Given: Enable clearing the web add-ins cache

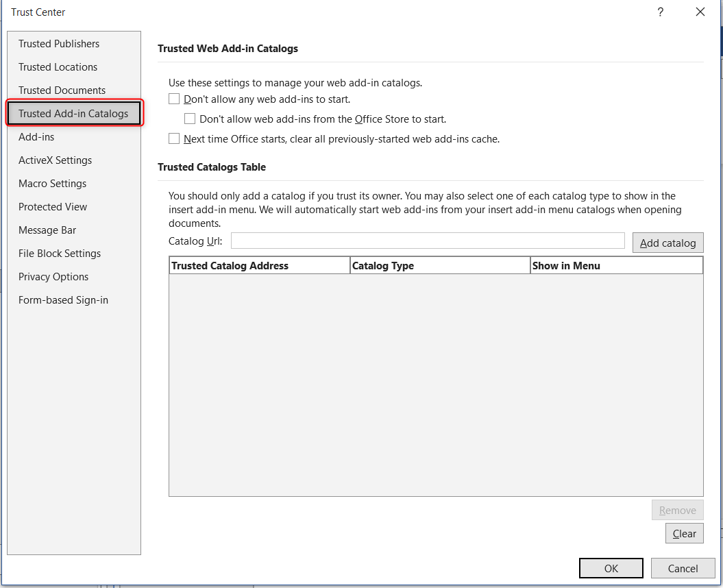Looking at the screenshot, I should (174, 138).
